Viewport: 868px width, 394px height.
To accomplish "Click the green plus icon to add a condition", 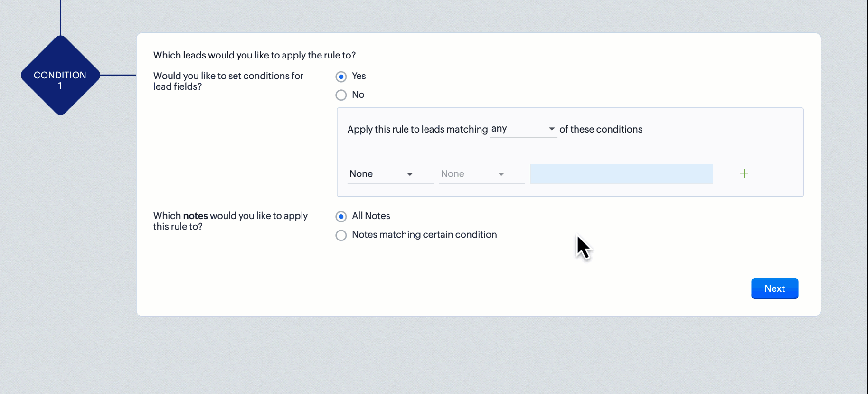I will pos(744,174).
